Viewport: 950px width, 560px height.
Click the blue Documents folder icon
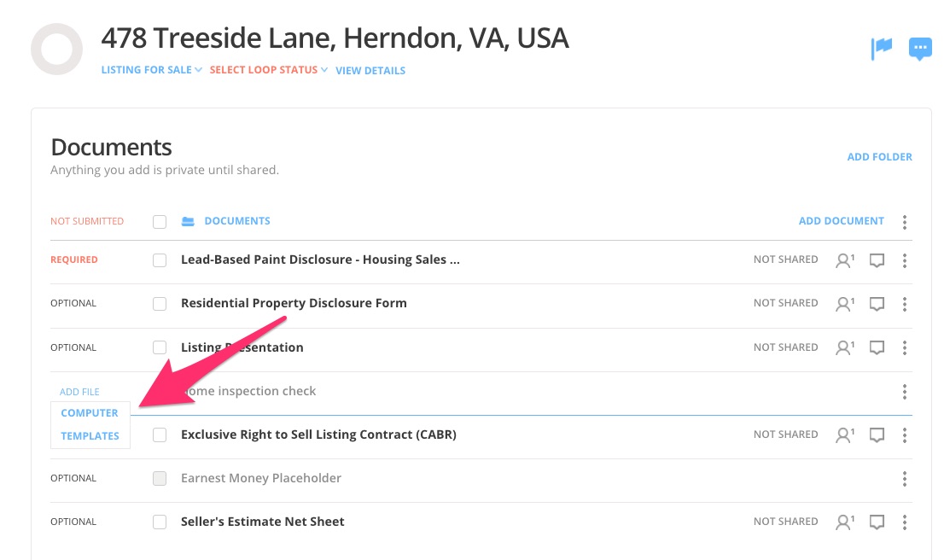(189, 221)
